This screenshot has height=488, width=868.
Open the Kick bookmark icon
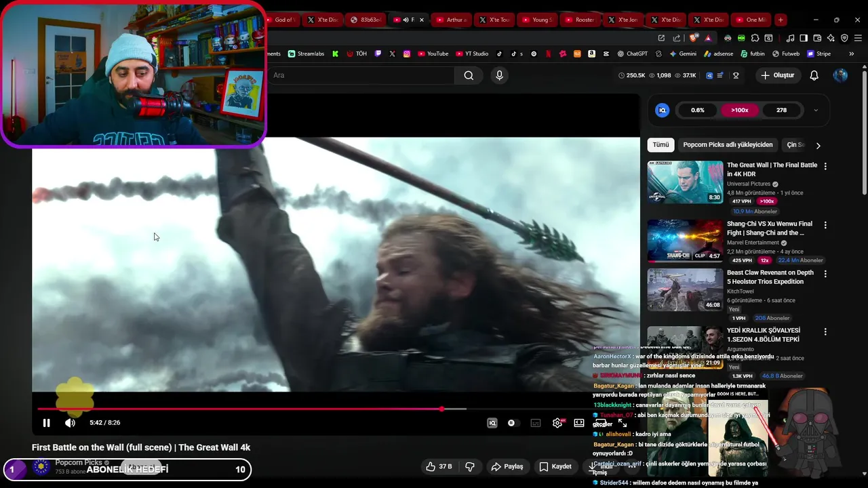335,54
